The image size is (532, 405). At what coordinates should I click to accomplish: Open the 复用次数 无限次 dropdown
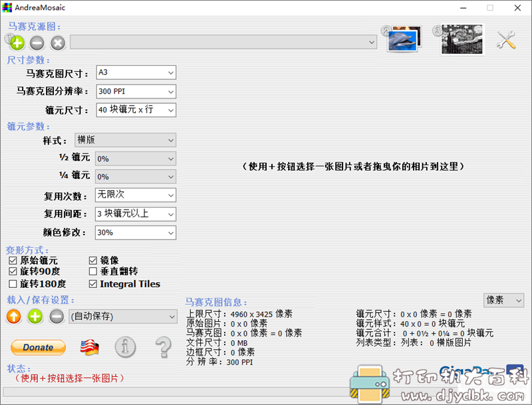tap(136, 195)
